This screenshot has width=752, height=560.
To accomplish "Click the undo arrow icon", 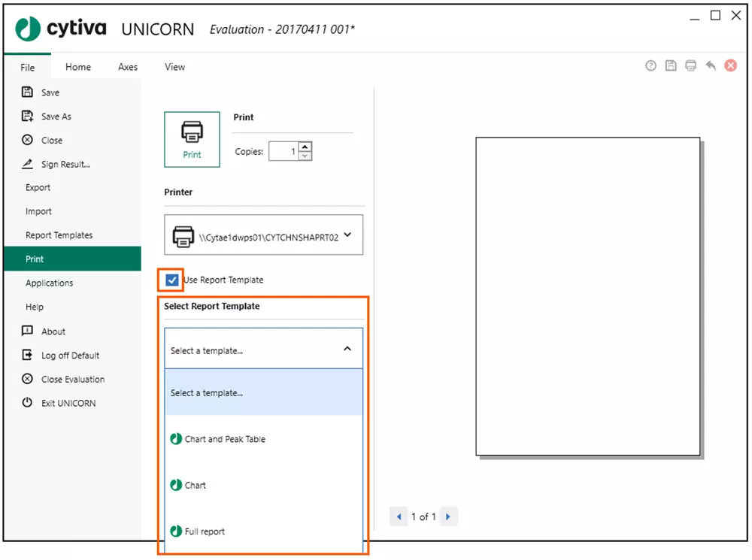I will point(711,66).
